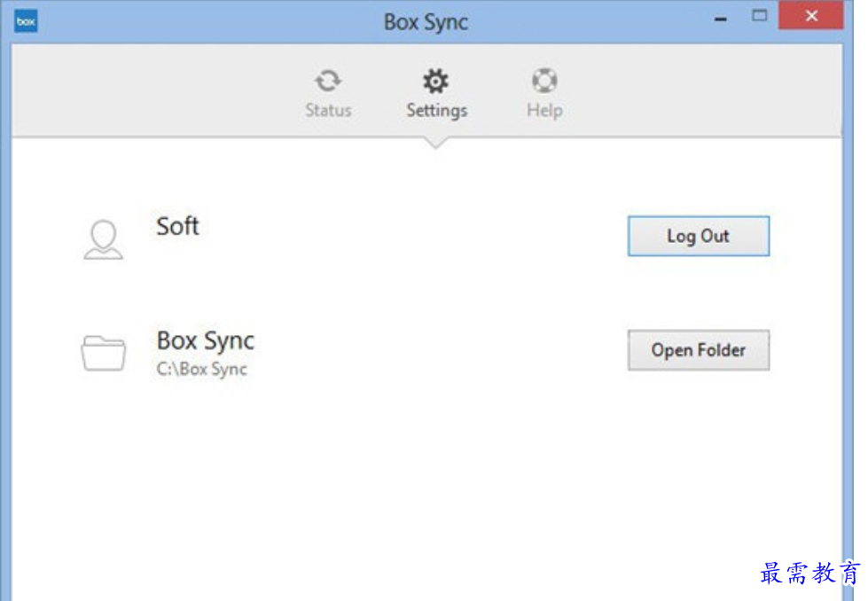Viewport: 868px width, 601px height.
Task: Click the C:\Box Sync path text
Action: point(201,369)
